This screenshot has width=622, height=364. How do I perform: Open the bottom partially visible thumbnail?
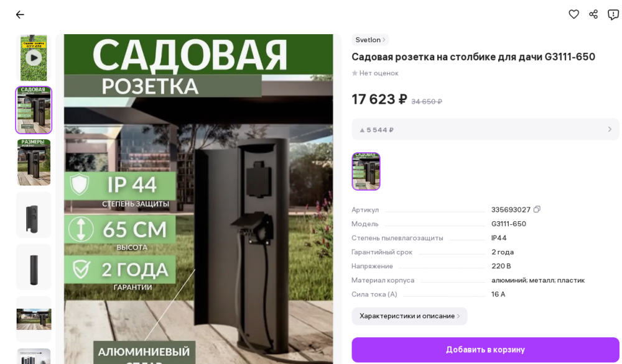[x=34, y=356]
